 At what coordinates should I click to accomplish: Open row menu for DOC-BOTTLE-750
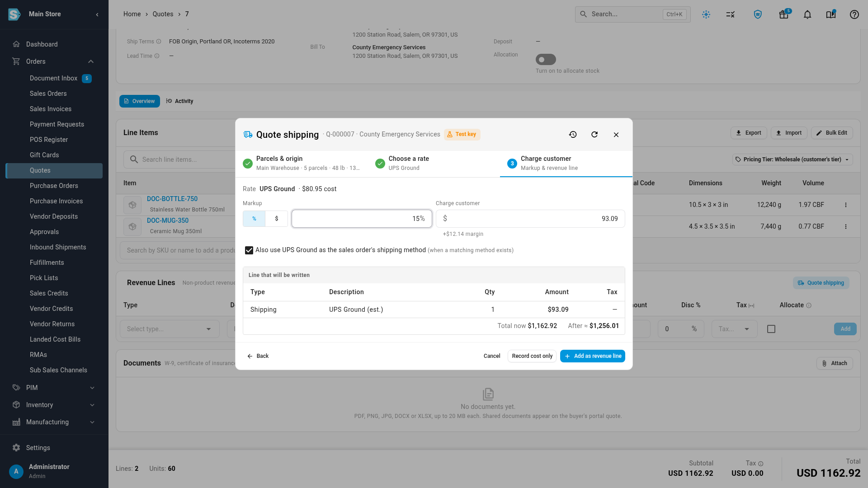pos(846,205)
